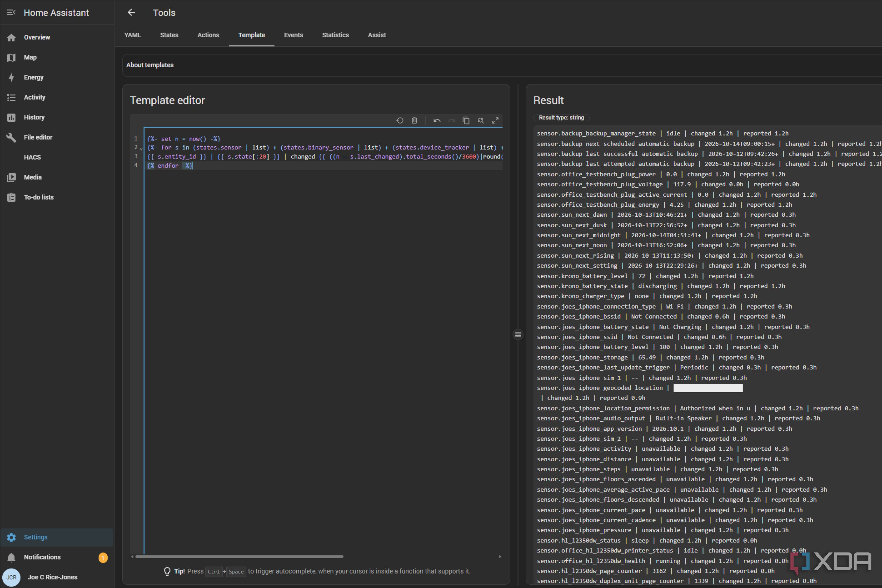Open the File editor wrench icon

point(11,137)
